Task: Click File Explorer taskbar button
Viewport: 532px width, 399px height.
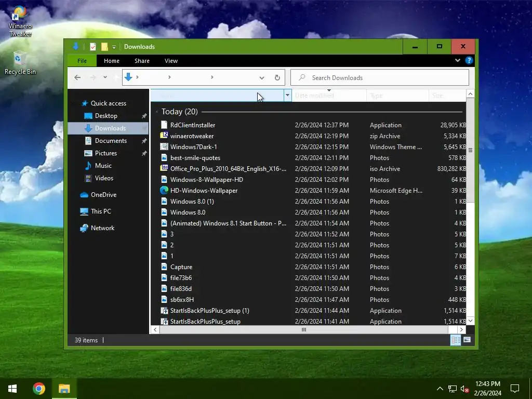Action: point(64,389)
